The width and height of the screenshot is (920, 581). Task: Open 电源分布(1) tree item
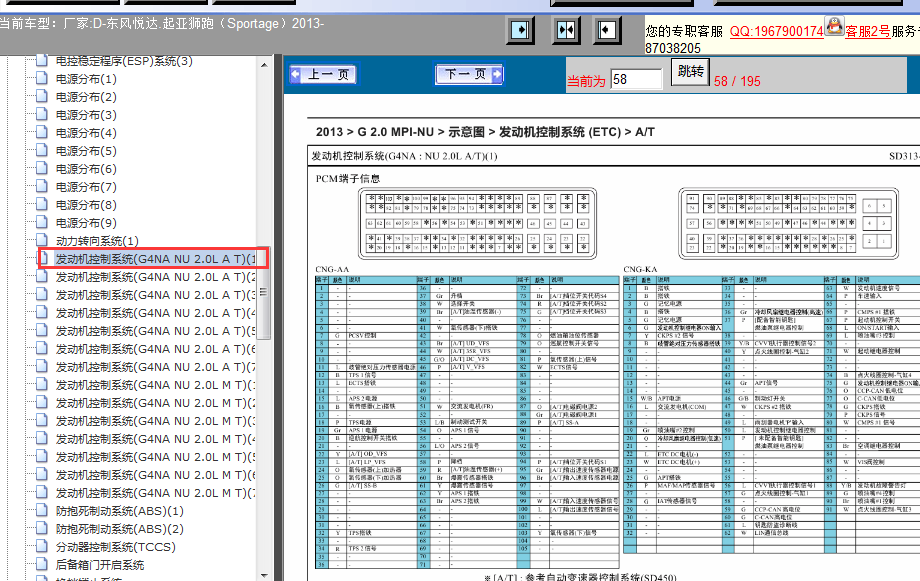[86, 79]
